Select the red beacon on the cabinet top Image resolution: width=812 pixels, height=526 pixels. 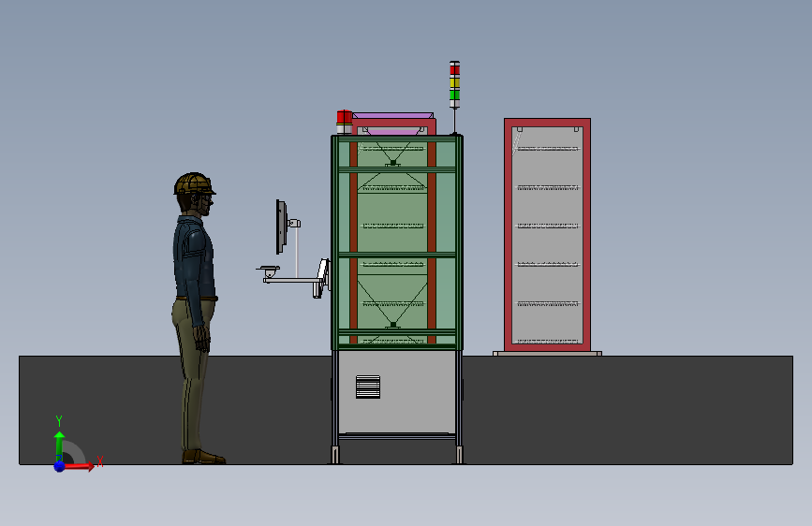(344, 122)
